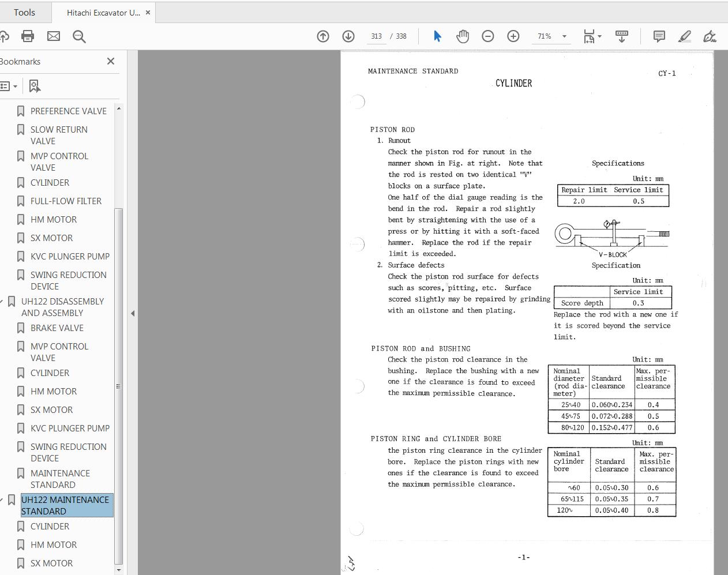Viewport: 728px width, 575px height.
Task: Select the highlighter pen tool
Action: coord(684,36)
